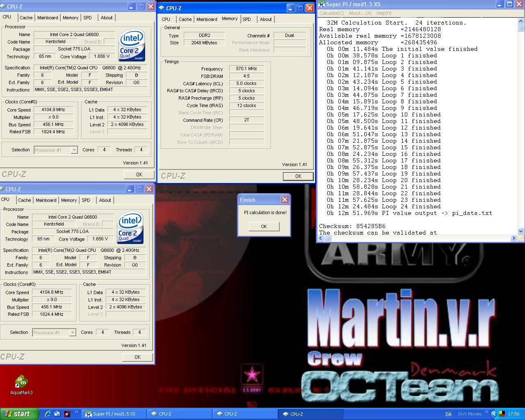This screenshot has height=420, width=525.
Task: Click the show desktop quick launch icon
Action: [x=57, y=414]
